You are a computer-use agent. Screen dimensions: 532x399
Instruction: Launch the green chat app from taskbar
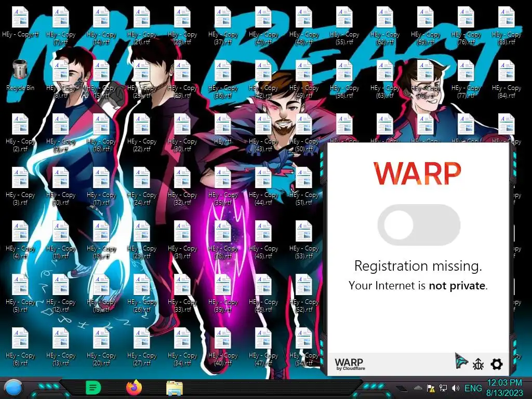(x=94, y=388)
